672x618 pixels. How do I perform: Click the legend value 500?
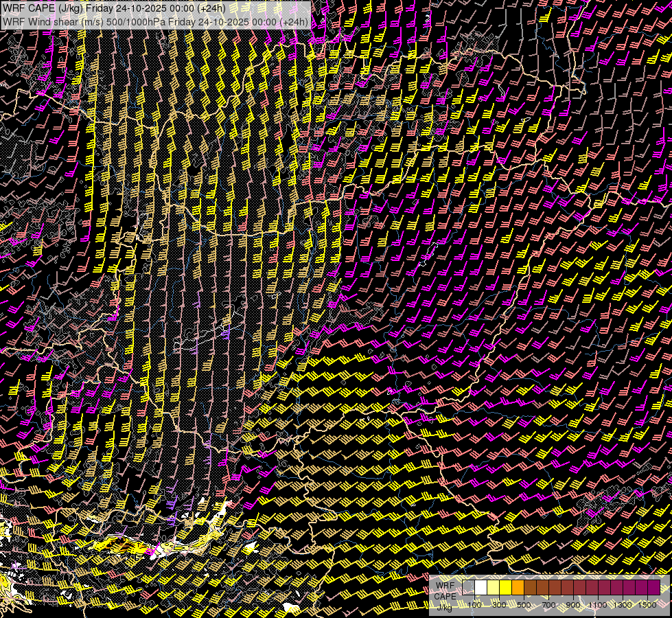[524, 605]
